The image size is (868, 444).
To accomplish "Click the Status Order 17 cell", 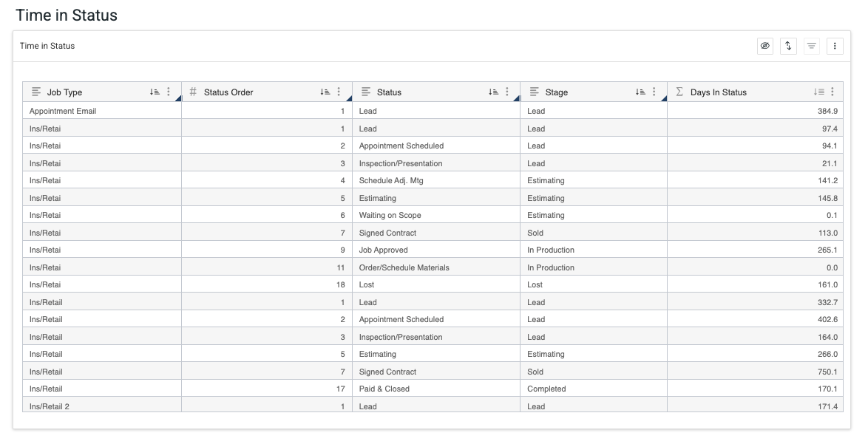I will pos(267,389).
